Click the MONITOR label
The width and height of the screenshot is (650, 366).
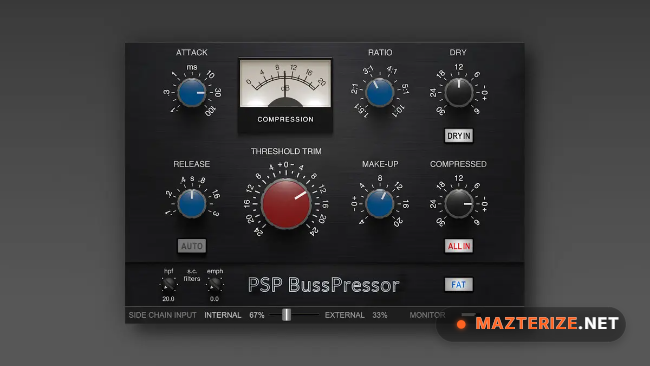point(427,315)
